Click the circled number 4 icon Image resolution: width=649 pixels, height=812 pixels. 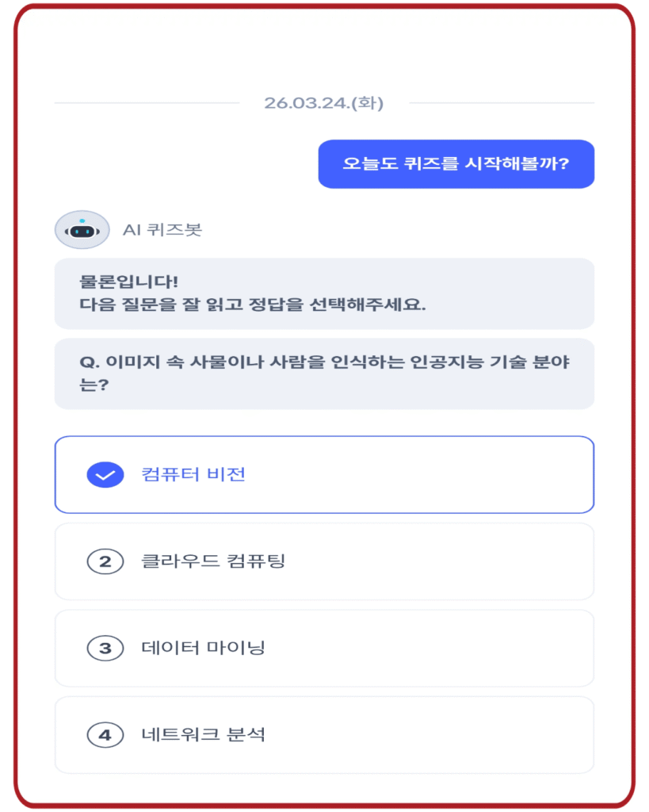click(104, 735)
